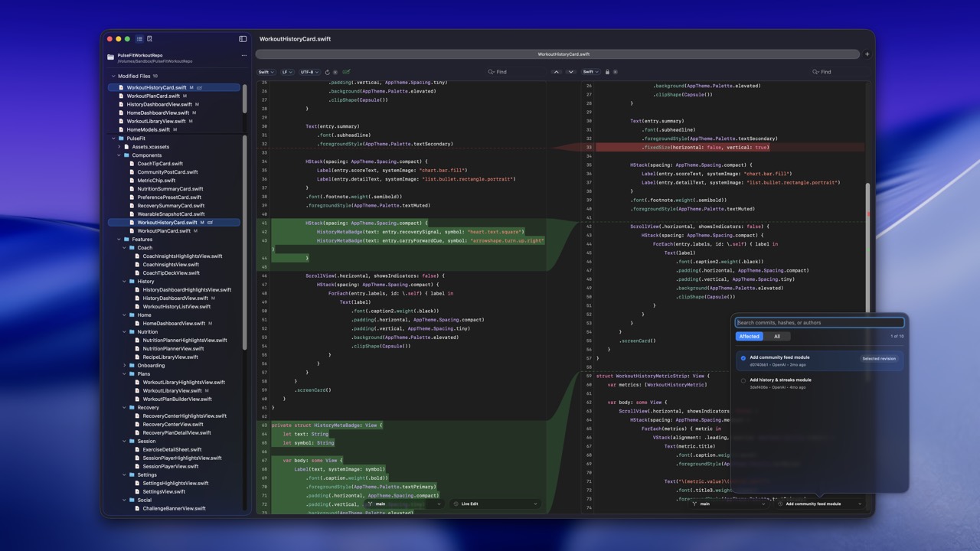980x551 pixels.
Task: Click the modified files list scrollbar
Action: point(245,99)
